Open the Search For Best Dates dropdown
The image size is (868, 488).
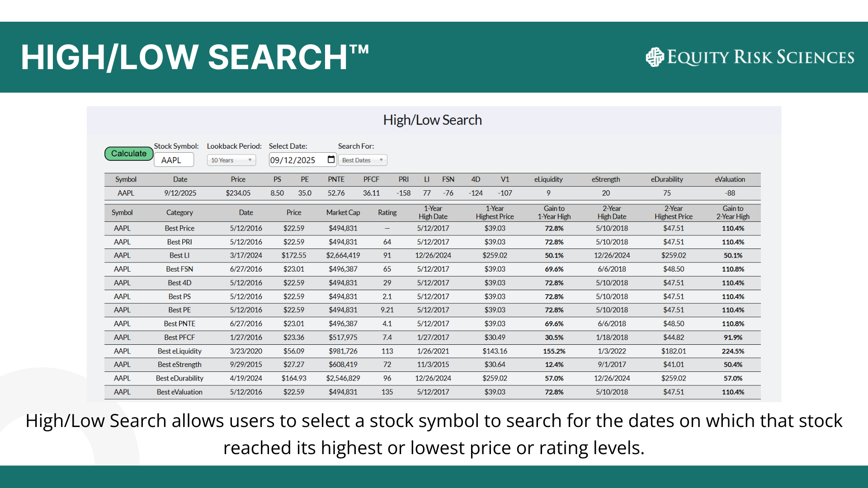coord(363,160)
